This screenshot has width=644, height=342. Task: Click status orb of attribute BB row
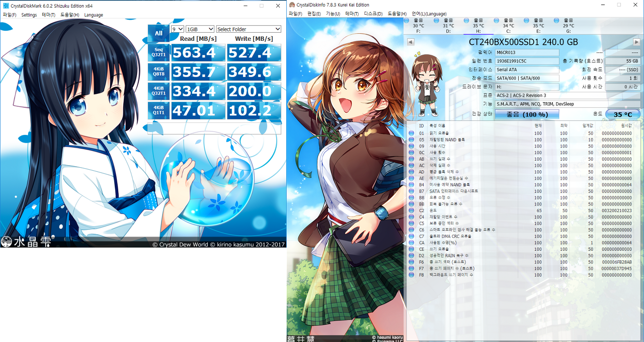coord(411,204)
